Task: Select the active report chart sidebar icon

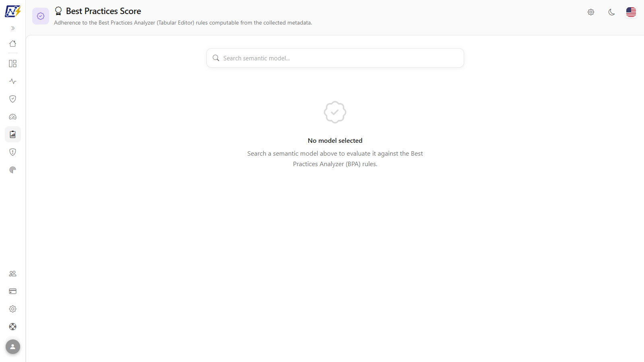Action: pyautogui.click(x=13, y=134)
